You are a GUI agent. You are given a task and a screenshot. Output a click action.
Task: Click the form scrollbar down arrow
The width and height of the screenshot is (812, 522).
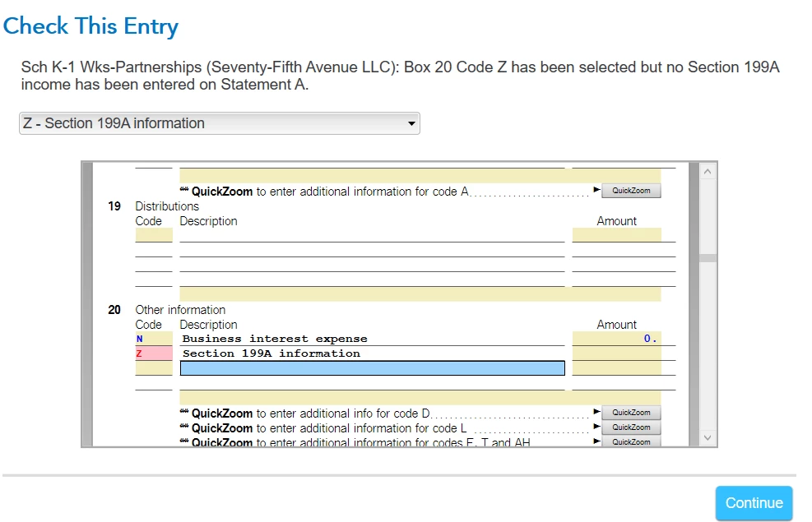click(708, 437)
